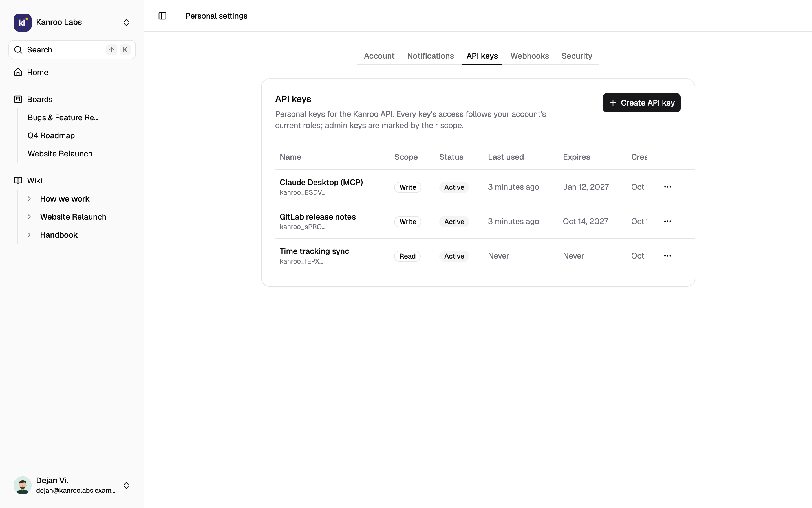Click the Oct 14, 2027 expiry date
This screenshot has width=812, height=508.
(x=586, y=222)
